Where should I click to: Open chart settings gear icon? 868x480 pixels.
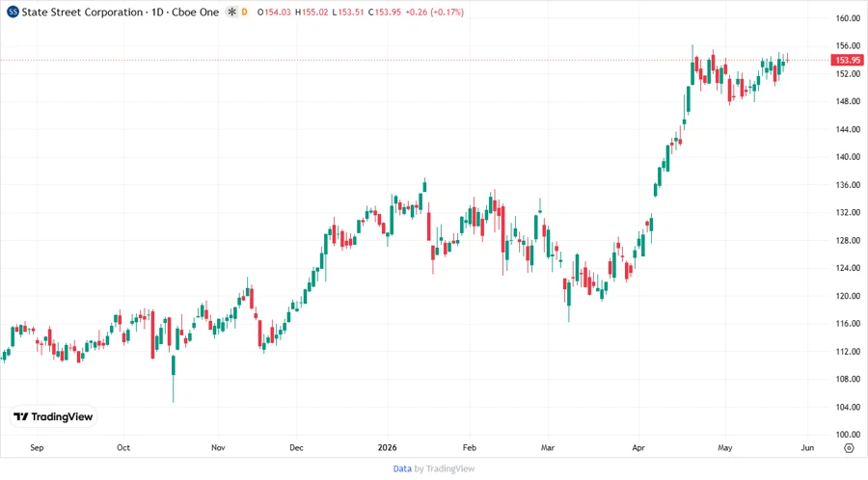849,448
